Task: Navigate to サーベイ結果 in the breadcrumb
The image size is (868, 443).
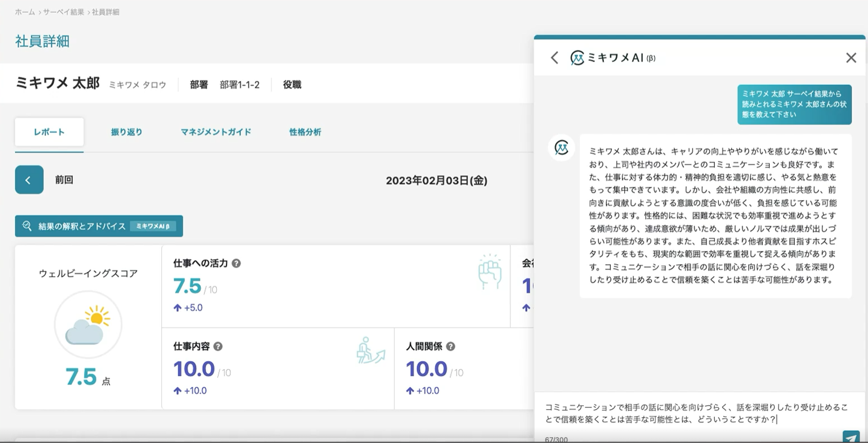Action: [63, 12]
